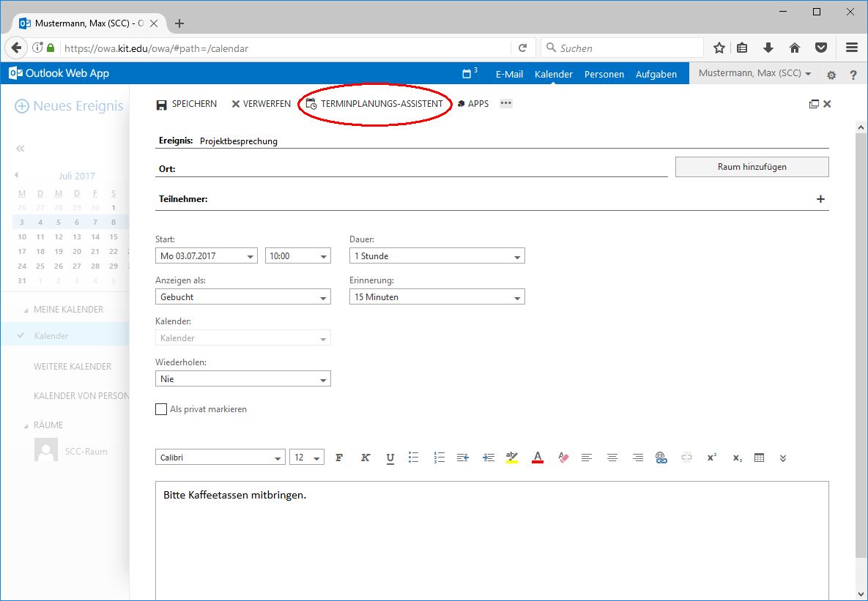Insert a bulleted list

(414, 458)
